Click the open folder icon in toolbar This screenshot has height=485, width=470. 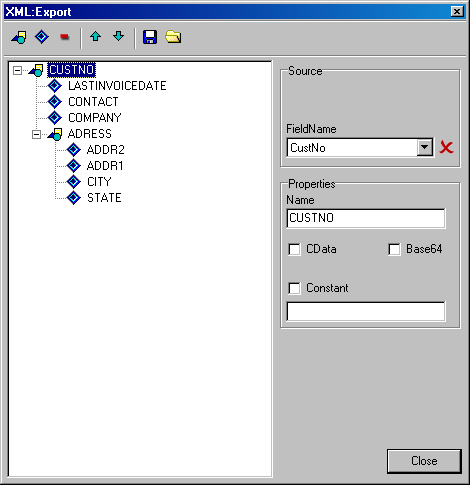[173, 37]
